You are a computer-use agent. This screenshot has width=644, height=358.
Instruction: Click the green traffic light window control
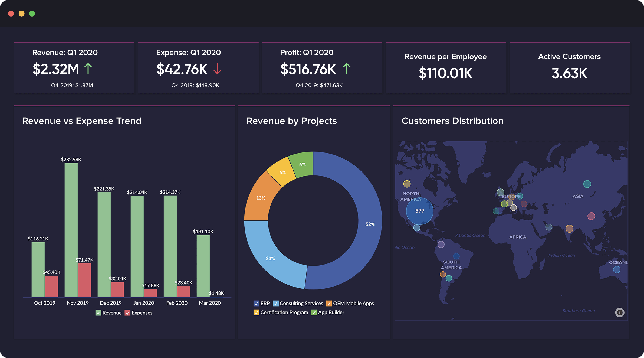coord(31,13)
